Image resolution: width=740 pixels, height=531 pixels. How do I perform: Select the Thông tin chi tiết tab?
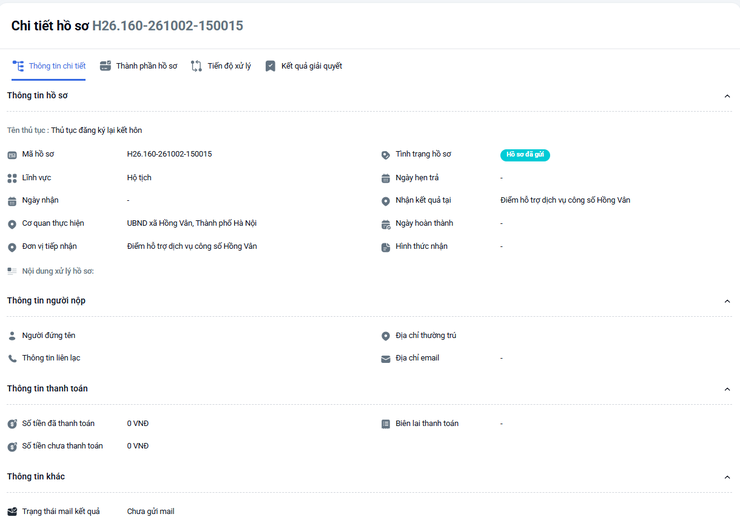[49, 66]
